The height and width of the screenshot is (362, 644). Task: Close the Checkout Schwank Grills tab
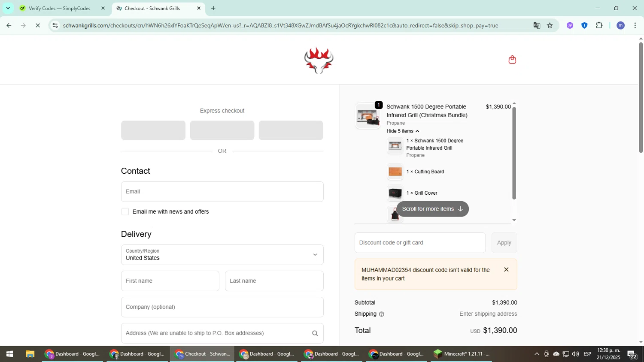199,8
